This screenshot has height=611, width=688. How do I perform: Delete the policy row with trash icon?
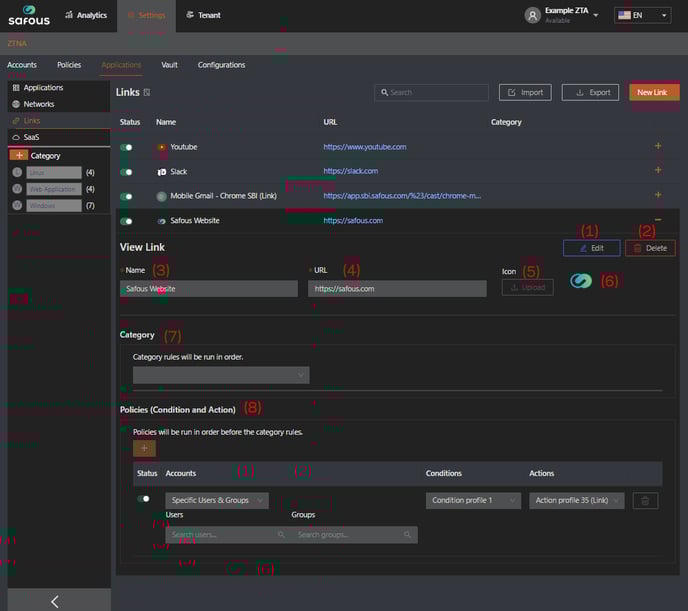[645, 500]
